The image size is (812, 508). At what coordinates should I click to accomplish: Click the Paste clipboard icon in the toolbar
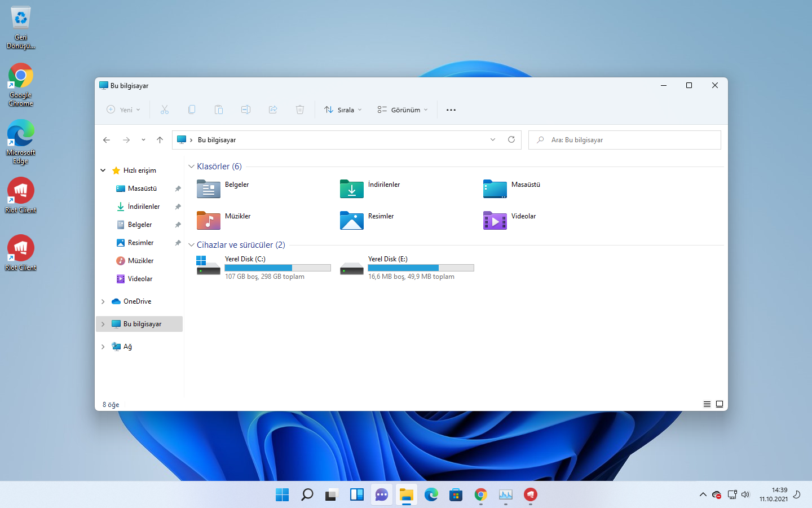click(219, 110)
